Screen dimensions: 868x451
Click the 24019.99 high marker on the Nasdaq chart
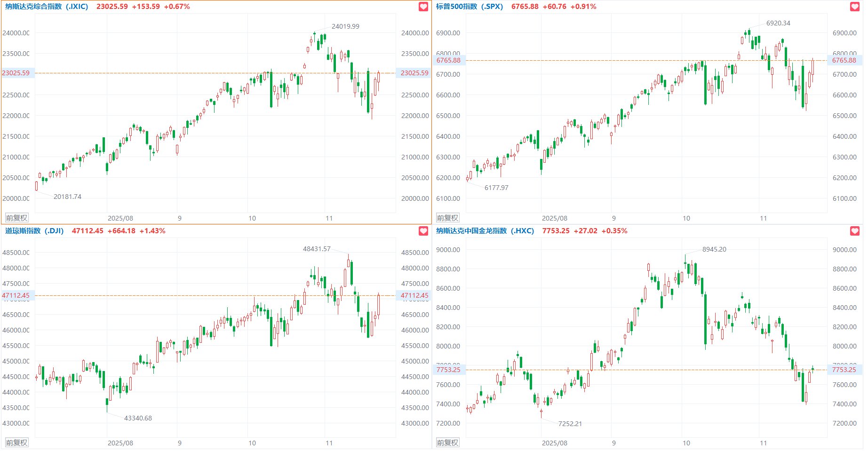(345, 26)
